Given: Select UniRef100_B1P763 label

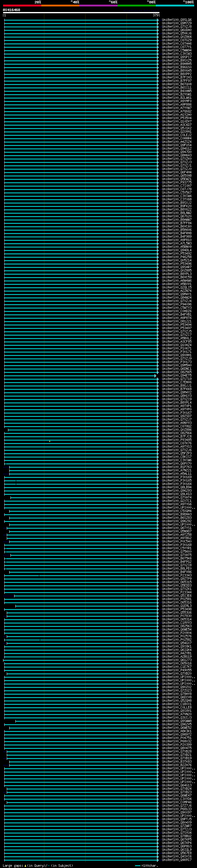Looking at the screenshot, I should (x=177, y=467).
